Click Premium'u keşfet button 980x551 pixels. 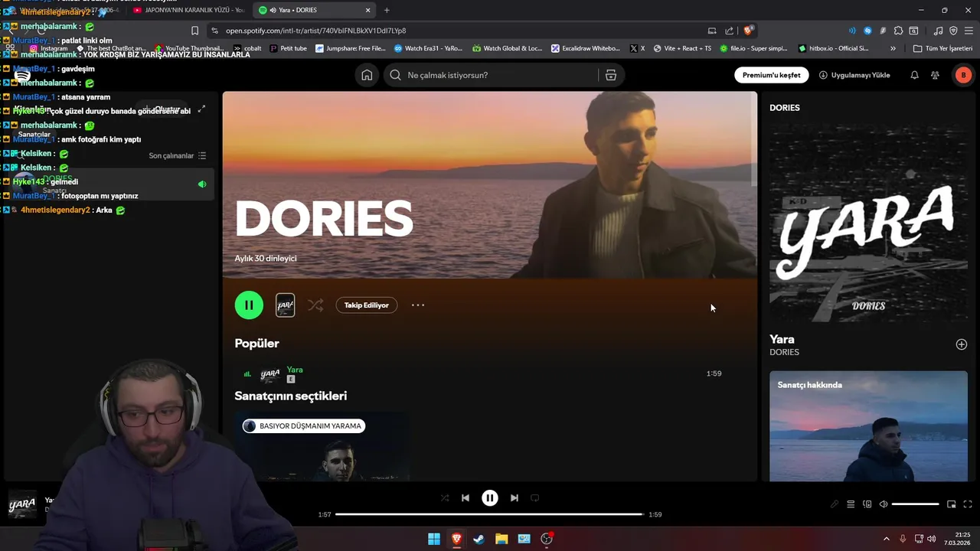click(771, 75)
